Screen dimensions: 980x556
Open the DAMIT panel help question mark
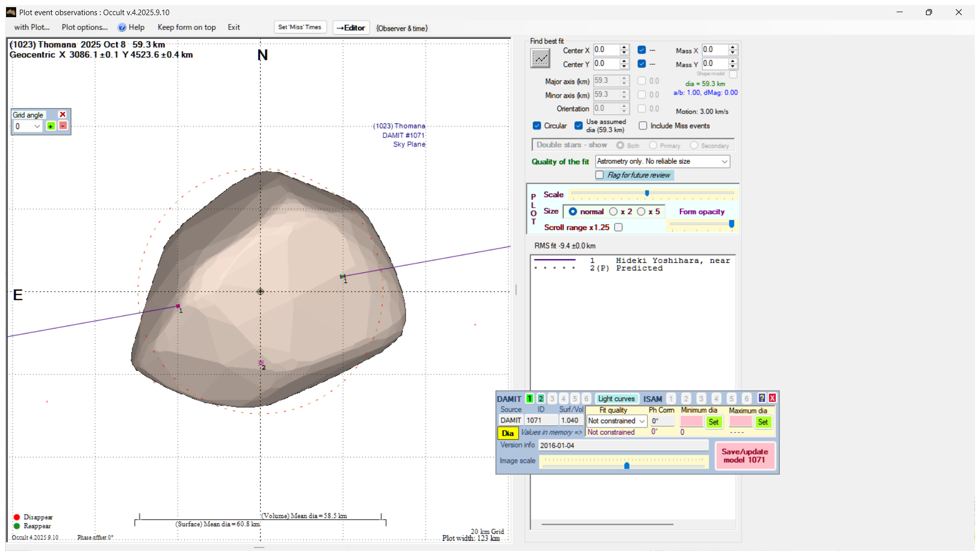[762, 398]
